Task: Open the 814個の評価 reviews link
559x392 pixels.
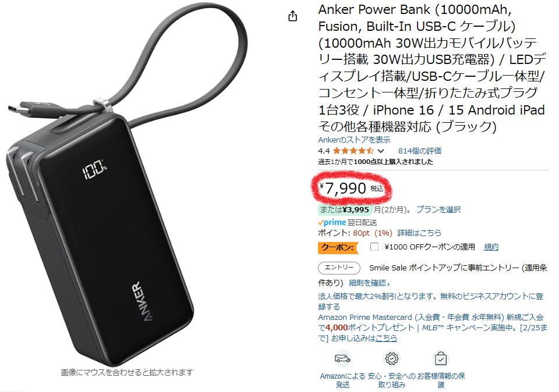Action: 420,151
